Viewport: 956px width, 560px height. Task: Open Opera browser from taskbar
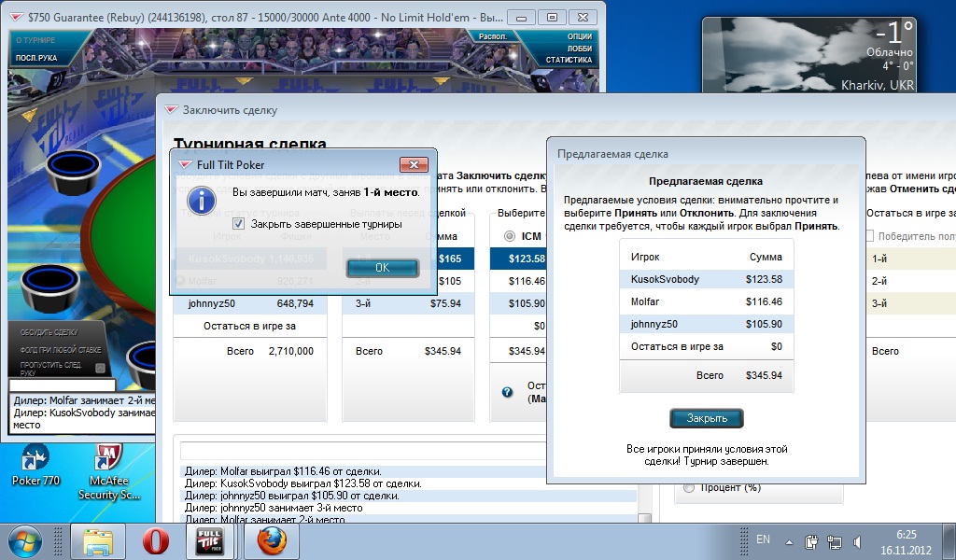coord(156,541)
